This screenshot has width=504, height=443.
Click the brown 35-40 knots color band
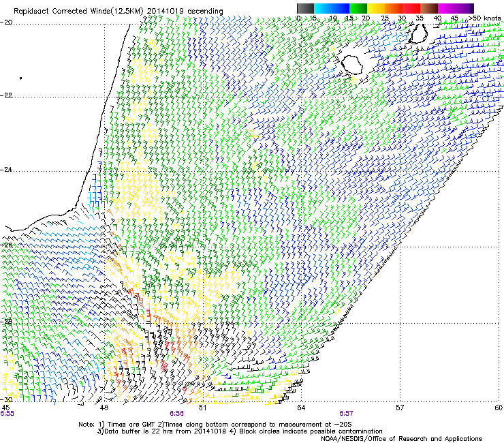pyautogui.click(x=429, y=8)
